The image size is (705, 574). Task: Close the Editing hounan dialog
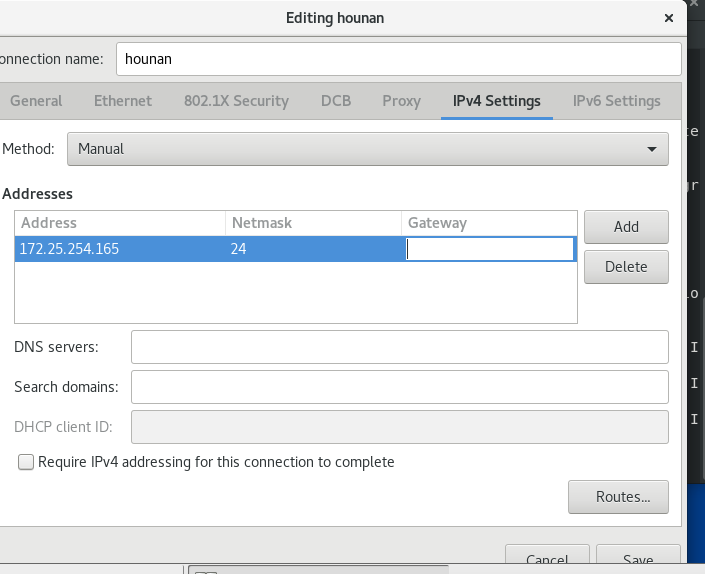[x=668, y=18]
